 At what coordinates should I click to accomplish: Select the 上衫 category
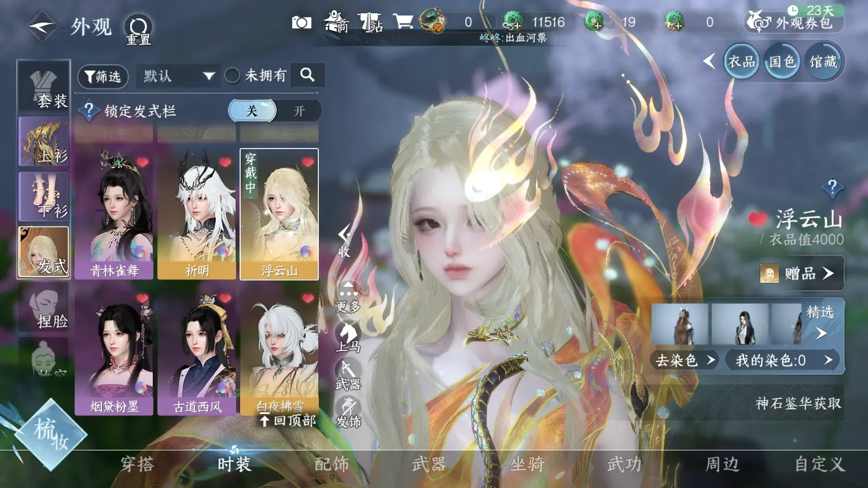pos(44,141)
